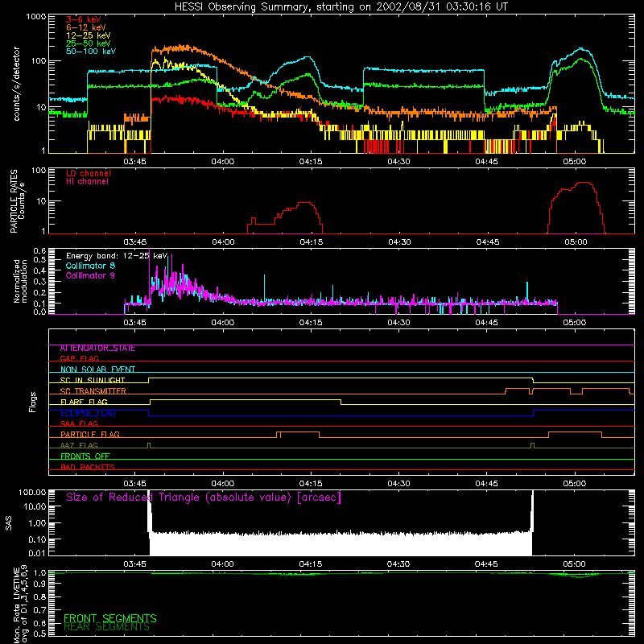This screenshot has width=644, height=644.
Task: Click the Energy band: 12-25 keV label
Action: [x=117, y=256]
